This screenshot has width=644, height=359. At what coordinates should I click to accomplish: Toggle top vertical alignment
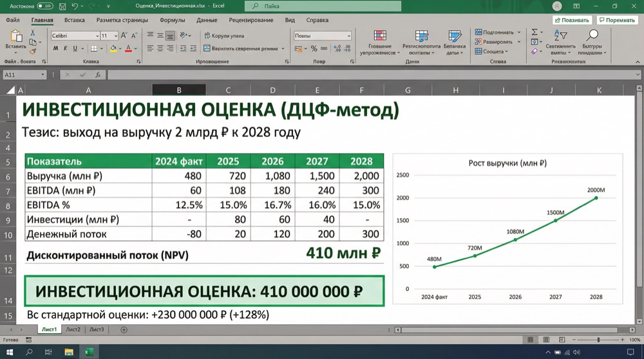(x=150, y=35)
